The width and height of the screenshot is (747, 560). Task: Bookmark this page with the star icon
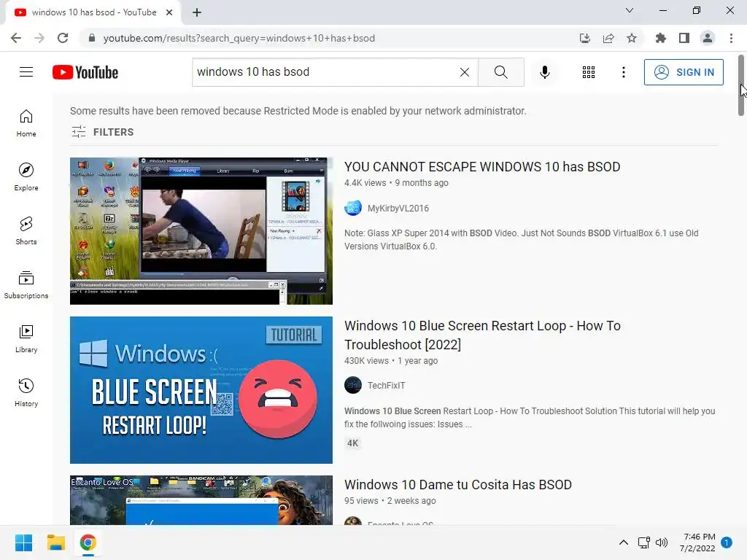tap(632, 38)
